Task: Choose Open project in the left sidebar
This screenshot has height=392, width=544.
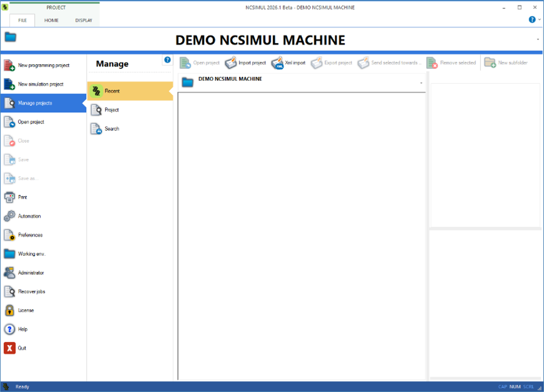Action: pyautogui.click(x=43, y=122)
